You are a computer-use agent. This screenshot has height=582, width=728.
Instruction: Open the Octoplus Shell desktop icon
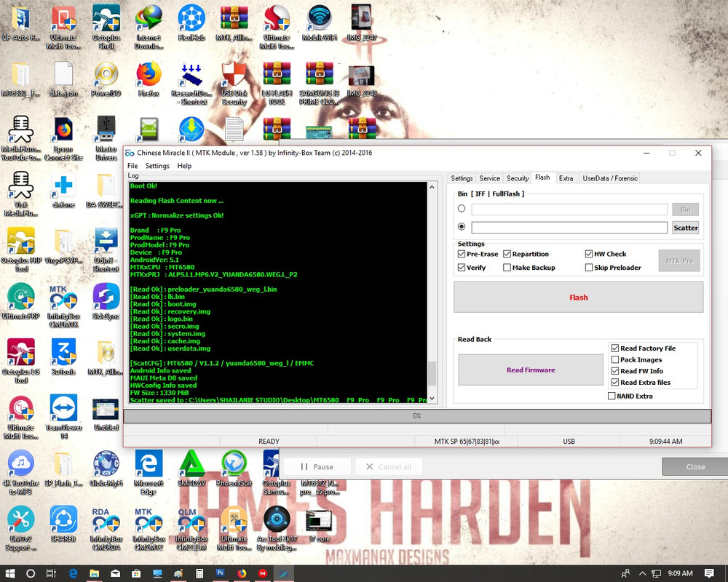(x=106, y=26)
